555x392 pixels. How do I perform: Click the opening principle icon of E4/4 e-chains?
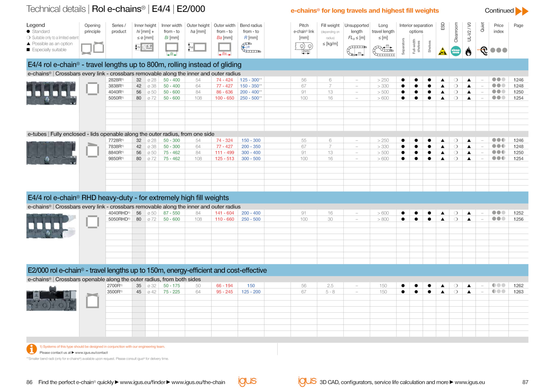tap(92, 89)
